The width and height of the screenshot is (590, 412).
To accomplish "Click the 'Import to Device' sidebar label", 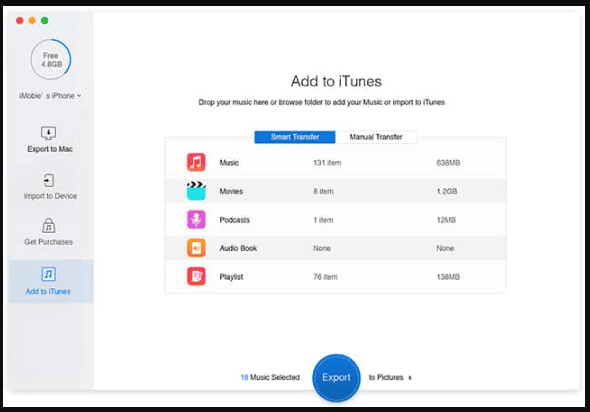I will (50, 196).
